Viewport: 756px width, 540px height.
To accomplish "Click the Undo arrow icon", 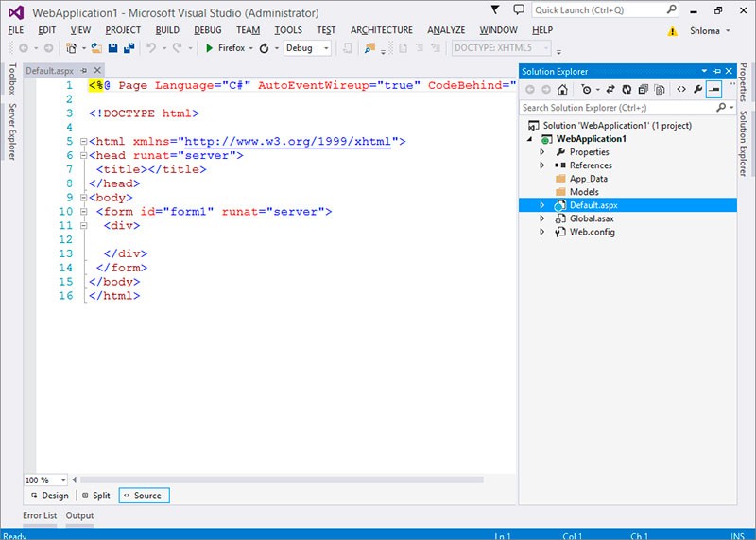I will (x=151, y=48).
